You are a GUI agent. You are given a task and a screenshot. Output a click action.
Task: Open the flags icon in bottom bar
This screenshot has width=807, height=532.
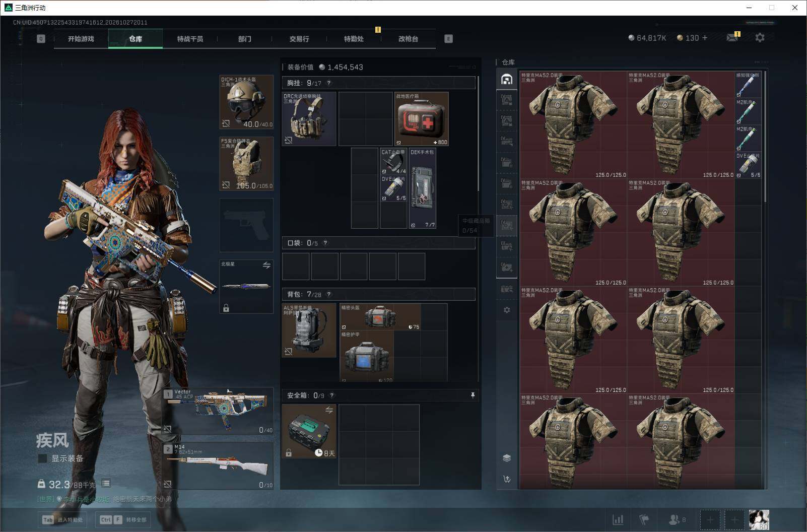[644, 519]
